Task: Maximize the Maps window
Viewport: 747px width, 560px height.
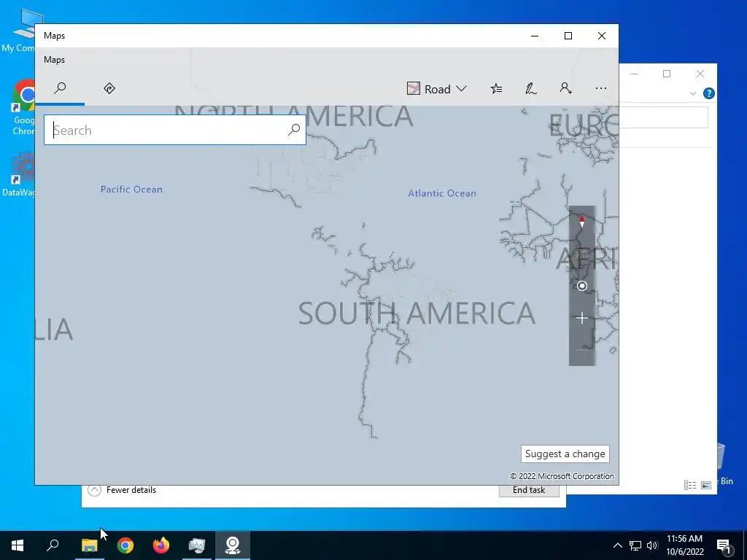Action: tap(568, 36)
